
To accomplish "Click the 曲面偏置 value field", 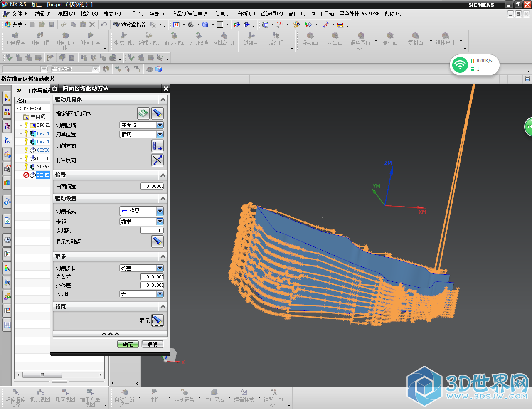I will pos(152,186).
